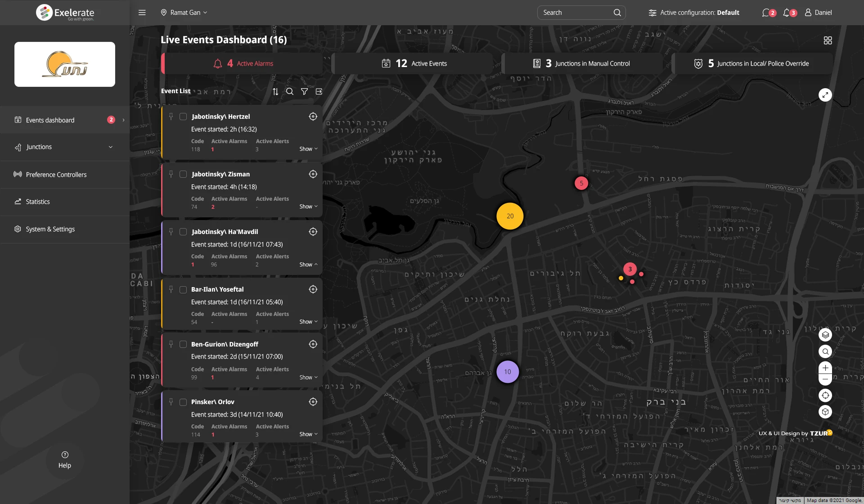Pin the Jabotinsky\ Zisman event
This screenshot has width=864, height=504.
[171, 174]
